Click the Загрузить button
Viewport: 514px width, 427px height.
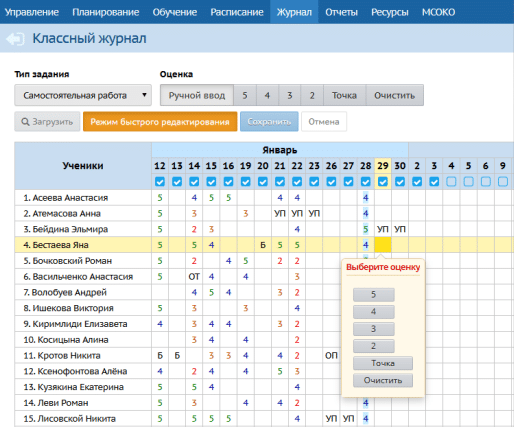click(x=47, y=122)
